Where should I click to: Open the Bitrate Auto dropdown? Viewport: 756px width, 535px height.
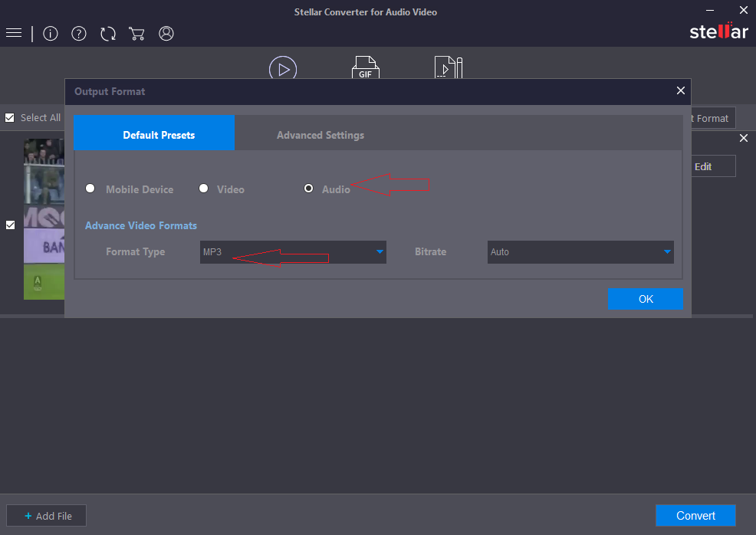pyautogui.click(x=580, y=252)
